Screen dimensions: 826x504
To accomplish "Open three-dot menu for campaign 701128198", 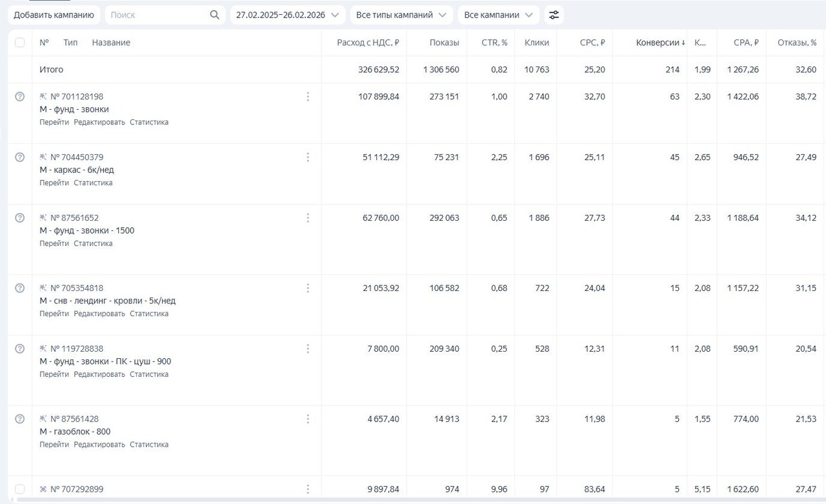I will pos(308,97).
